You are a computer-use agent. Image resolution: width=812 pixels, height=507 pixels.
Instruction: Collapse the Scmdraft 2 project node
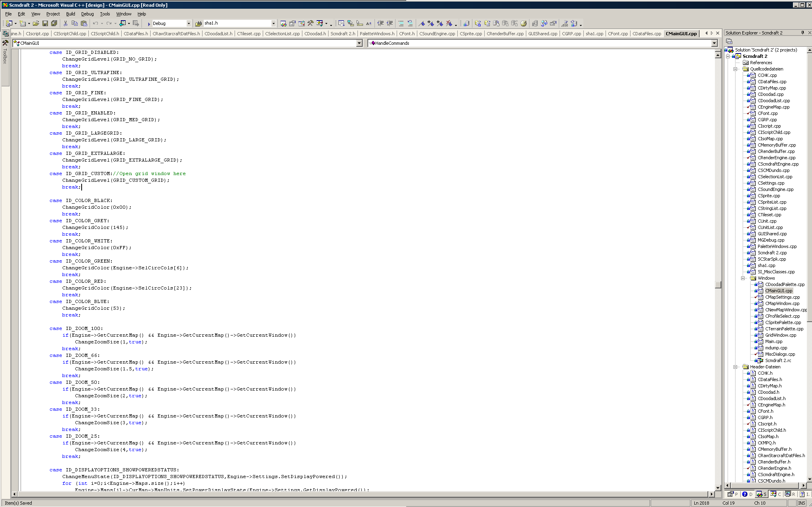728,56
